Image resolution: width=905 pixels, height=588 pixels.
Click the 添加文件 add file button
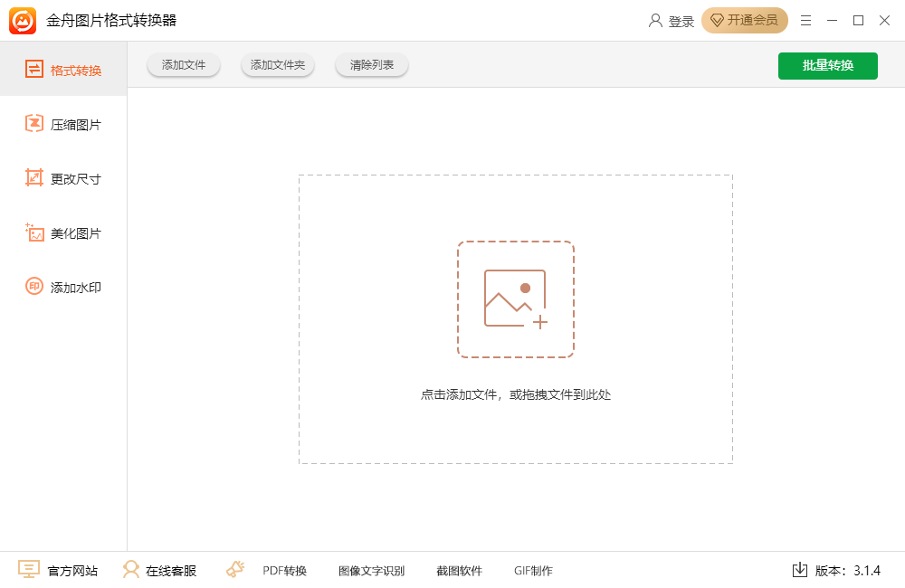coord(183,64)
